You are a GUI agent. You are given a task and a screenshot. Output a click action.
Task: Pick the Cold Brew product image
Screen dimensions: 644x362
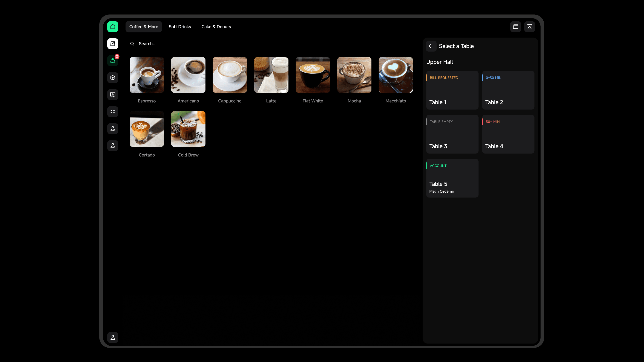pos(188,129)
